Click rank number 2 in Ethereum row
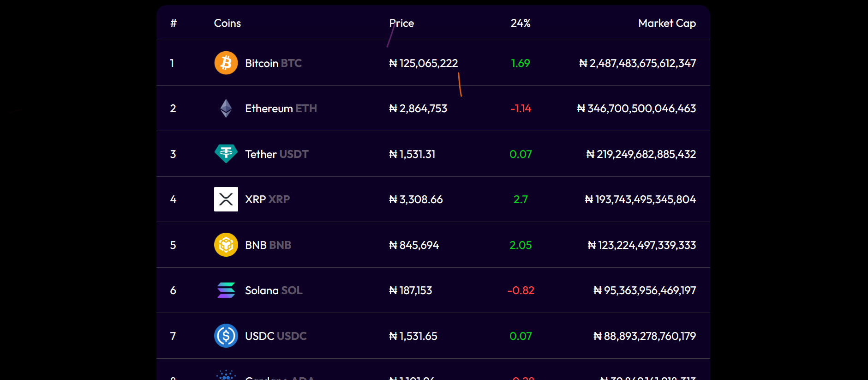 (x=173, y=109)
